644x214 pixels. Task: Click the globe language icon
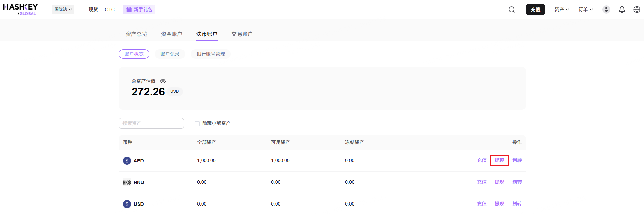(x=637, y=10)
